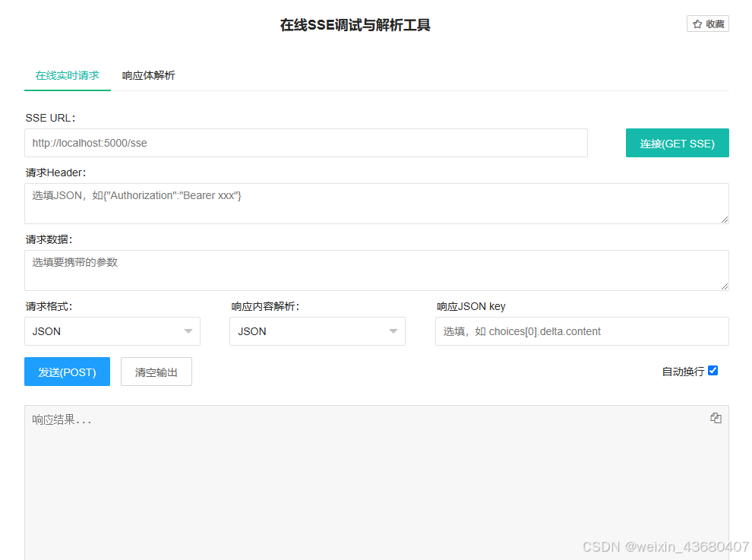This screenshot has width=752, height=560.
Task: Click the 响应JSON key input field
Action: tap(581, 331)
